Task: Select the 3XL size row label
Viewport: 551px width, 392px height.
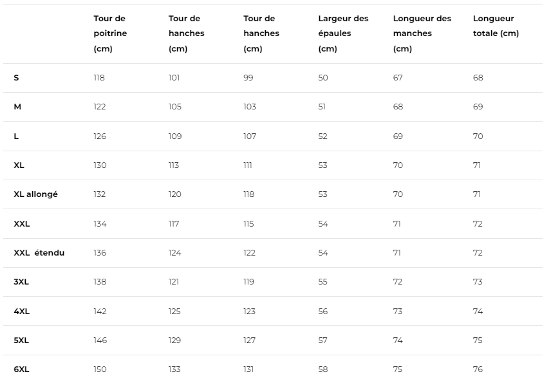Action: 21,282
